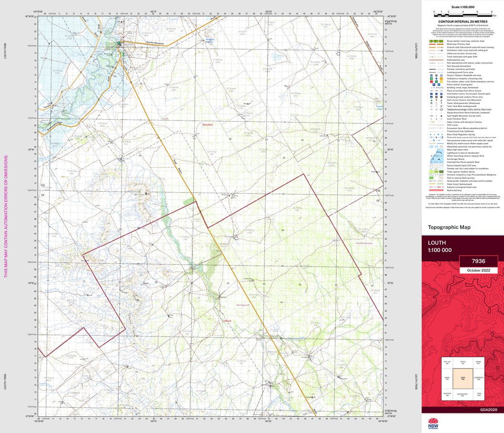Click 'Mean high water mark' legend entry
The height and width of the screenshot is (433, 504).
coord(457,150)
